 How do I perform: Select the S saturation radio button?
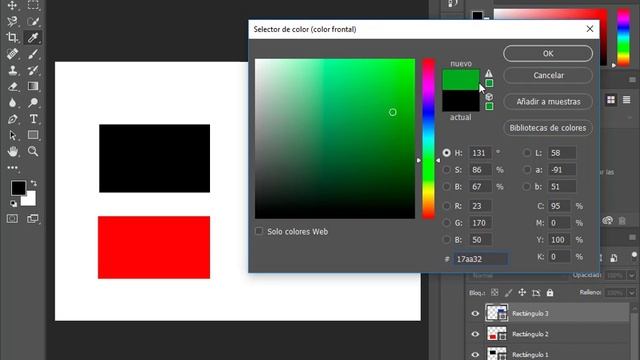[447, 169]
